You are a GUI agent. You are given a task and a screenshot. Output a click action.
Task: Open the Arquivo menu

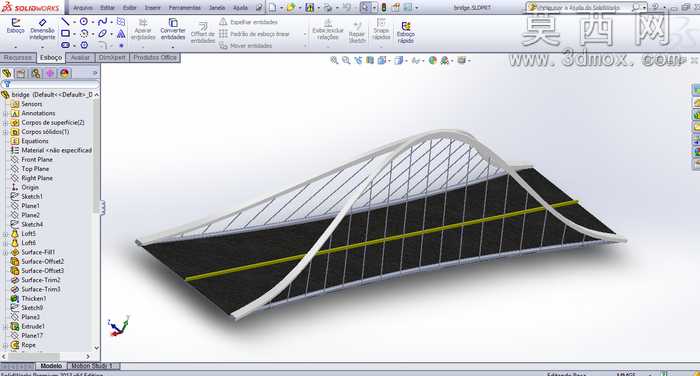click(x=83, y=8)
